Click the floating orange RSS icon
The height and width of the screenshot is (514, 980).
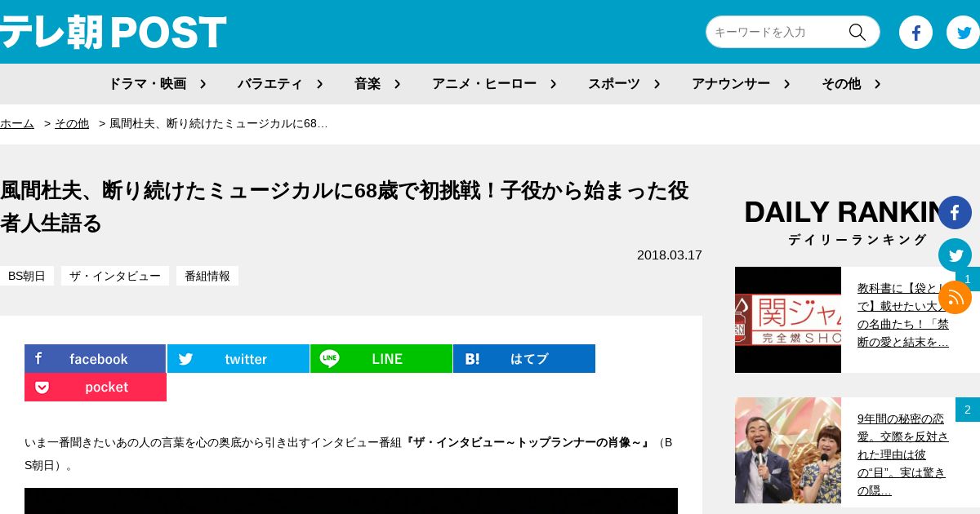(955, 297)
